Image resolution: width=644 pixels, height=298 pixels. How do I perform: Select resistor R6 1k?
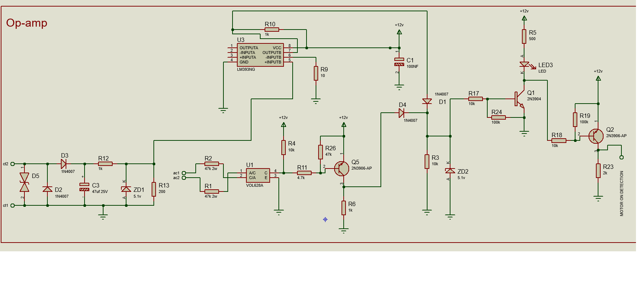pyautogui.click(x=344, y=208)
